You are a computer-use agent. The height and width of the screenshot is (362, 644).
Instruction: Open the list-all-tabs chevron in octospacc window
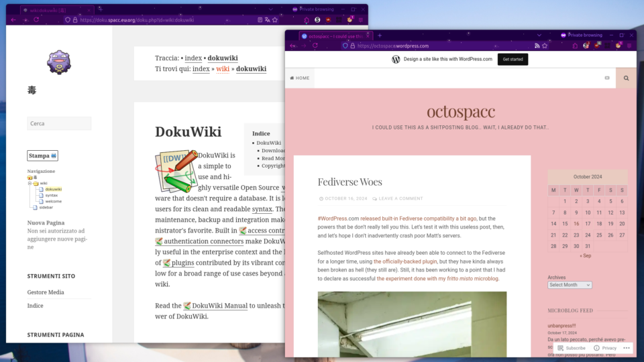pyautogui.click(x=539, y=36)
